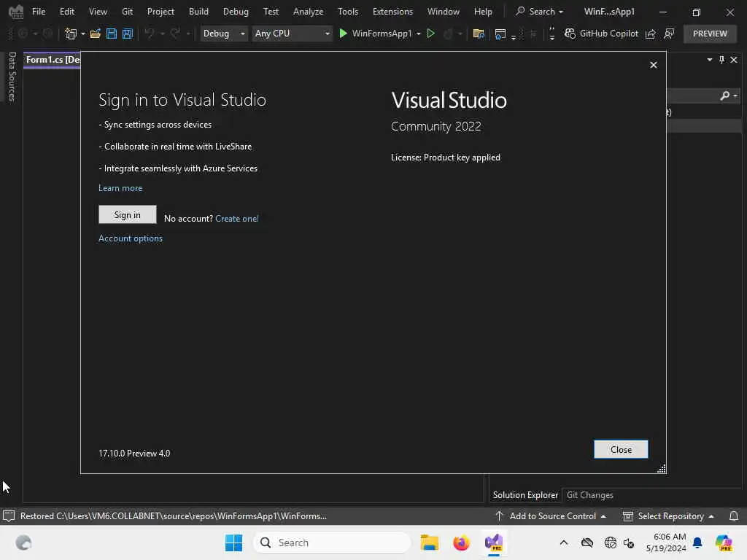Viewport: 747px width, 560px height.
Task: Click the Visual Studio logo in title bar
Action: pos(16,12)
